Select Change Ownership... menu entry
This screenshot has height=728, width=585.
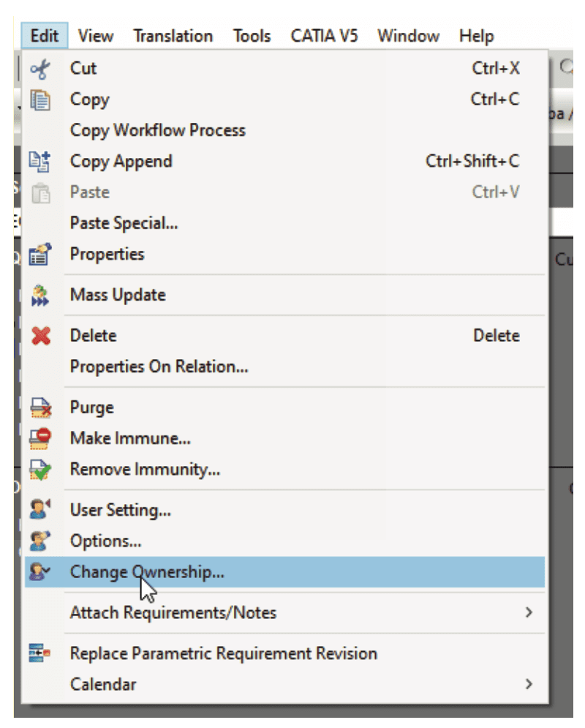tap(284, 572)
